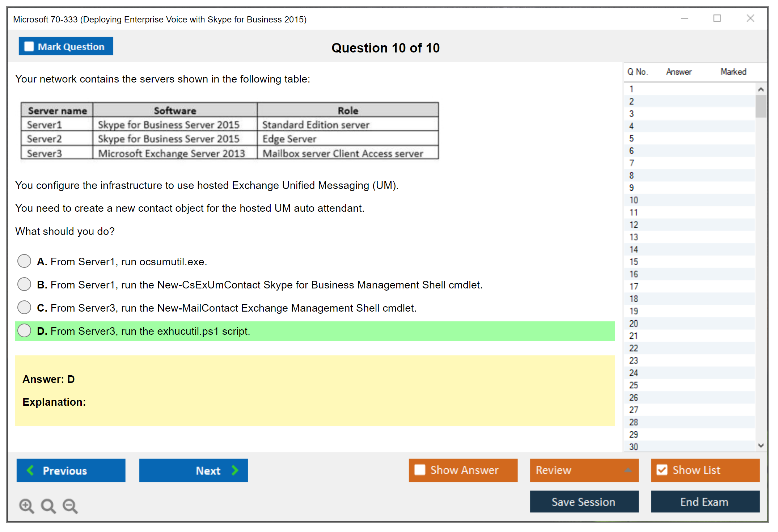Expand the Review dropdown menu

(x=628, y=470)
